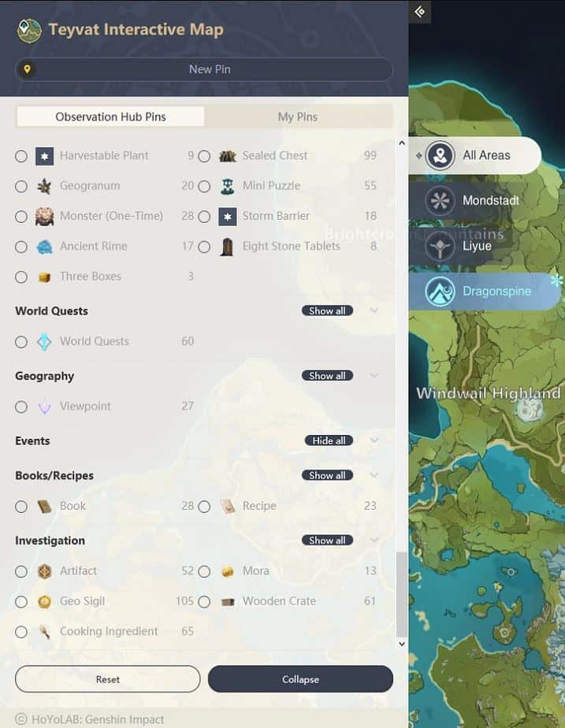The width and height of the screenshot is (565, 728).
Task: Toggle Sealed Chest radio button
Action: pos(204,156)
